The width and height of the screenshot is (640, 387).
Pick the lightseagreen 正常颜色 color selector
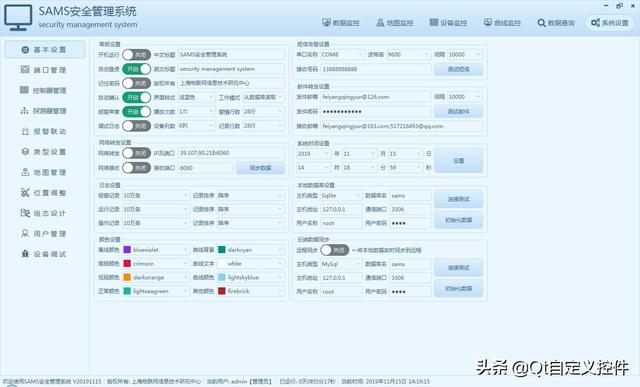click(x=156, y=291)
